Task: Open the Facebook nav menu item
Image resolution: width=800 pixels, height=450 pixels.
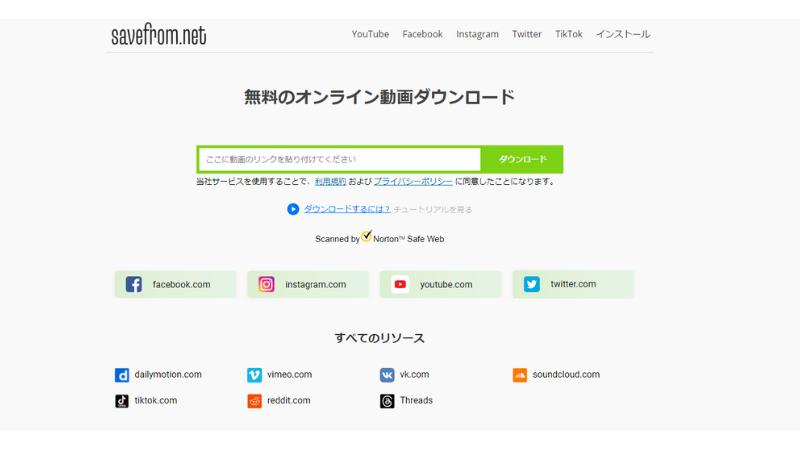Action: [x=422, y=34]
